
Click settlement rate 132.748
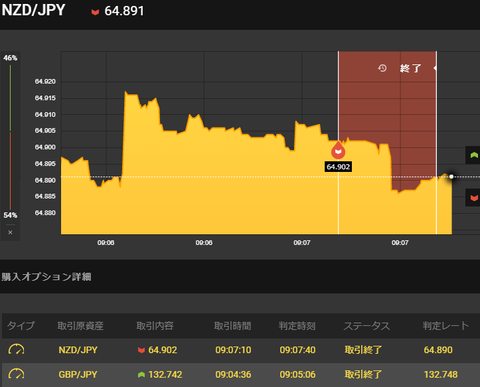pyautogui.click(x=441, y=375)
